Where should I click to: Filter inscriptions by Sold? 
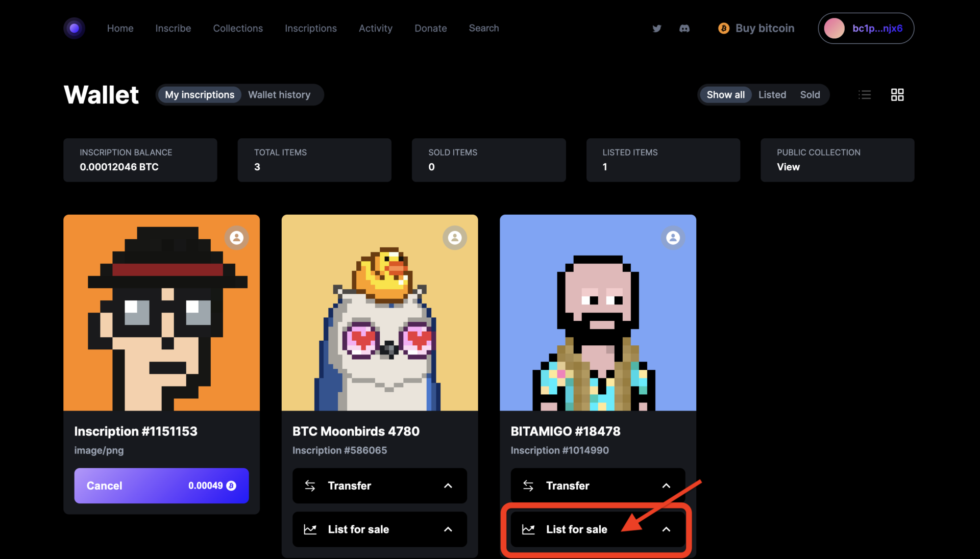[x=810, y=95]
